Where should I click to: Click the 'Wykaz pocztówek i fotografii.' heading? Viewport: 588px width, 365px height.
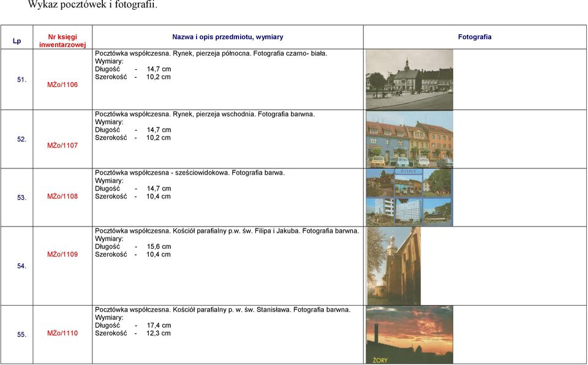(x=92, y=4)
